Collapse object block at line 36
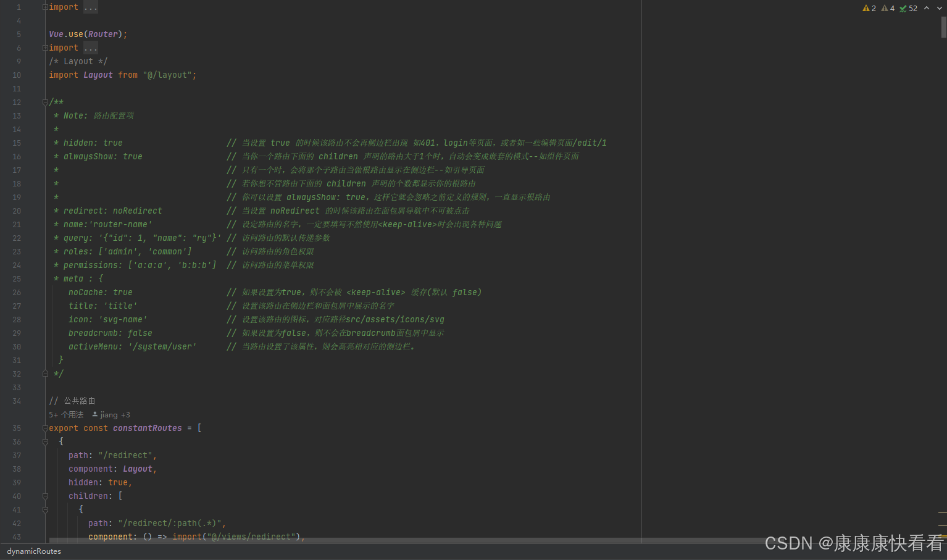Image resolution: width=947 pixels, height=560 pixels. (x=45, y=442)
